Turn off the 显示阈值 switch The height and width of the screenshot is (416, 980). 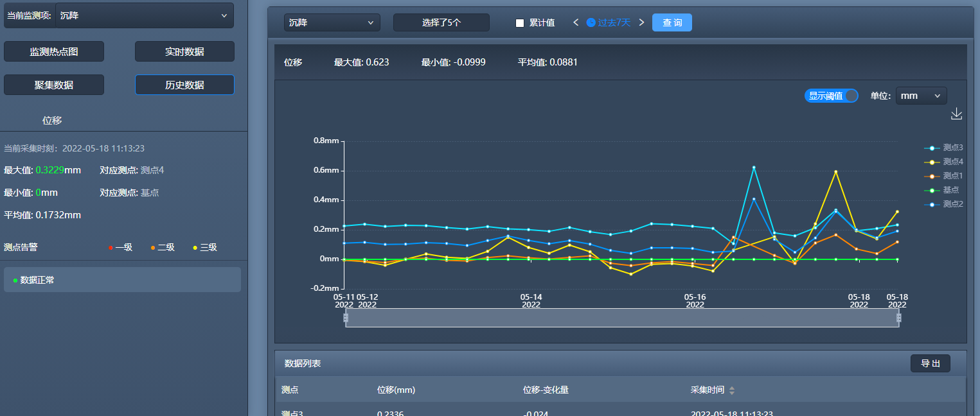tap(831, 96)
